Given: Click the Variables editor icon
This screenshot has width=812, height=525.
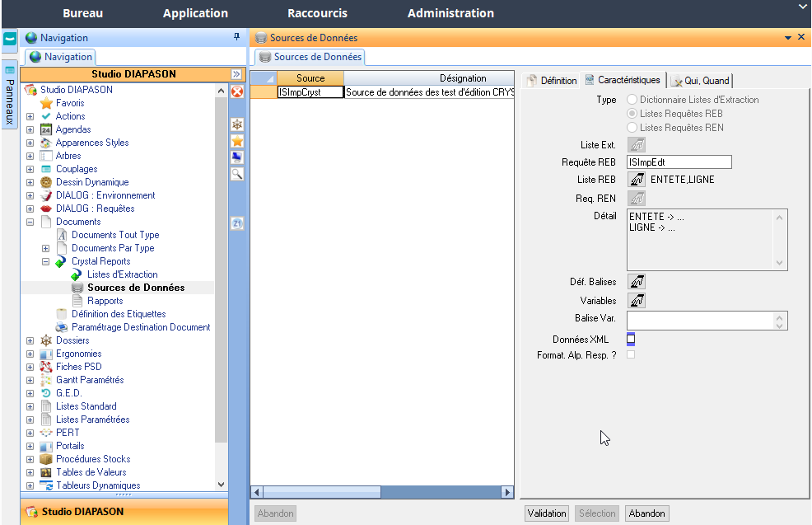Looking at the screenshot, I should 637,301.
